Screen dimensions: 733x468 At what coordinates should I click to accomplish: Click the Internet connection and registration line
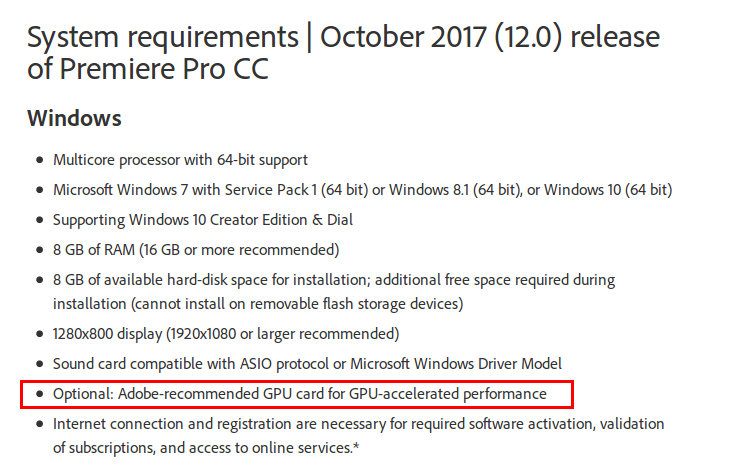point(359,424)
